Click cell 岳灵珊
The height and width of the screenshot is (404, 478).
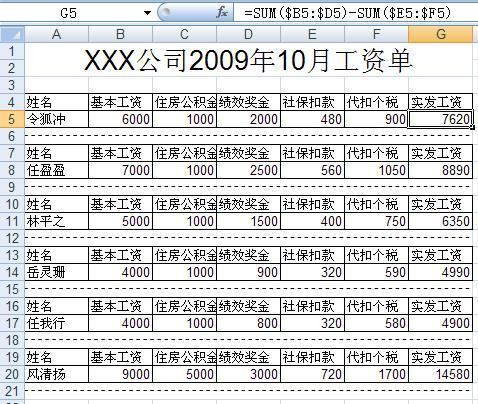coord(57,272)
